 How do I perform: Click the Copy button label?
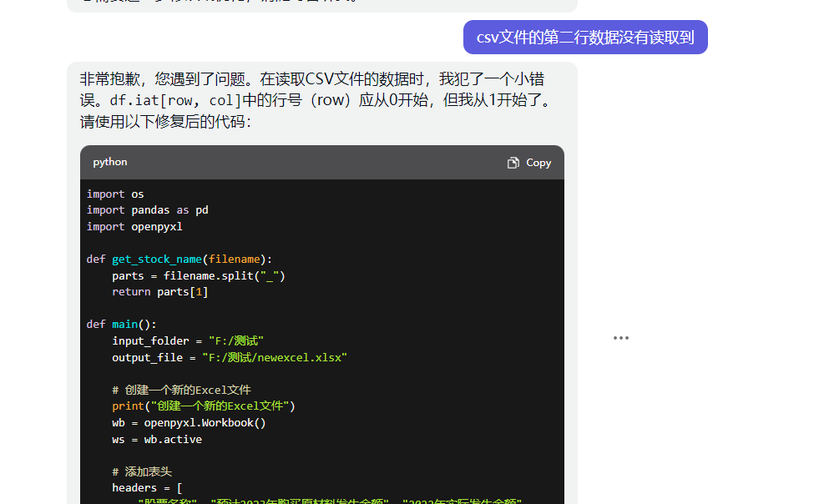pyautogui.click(x=538, y=163)
